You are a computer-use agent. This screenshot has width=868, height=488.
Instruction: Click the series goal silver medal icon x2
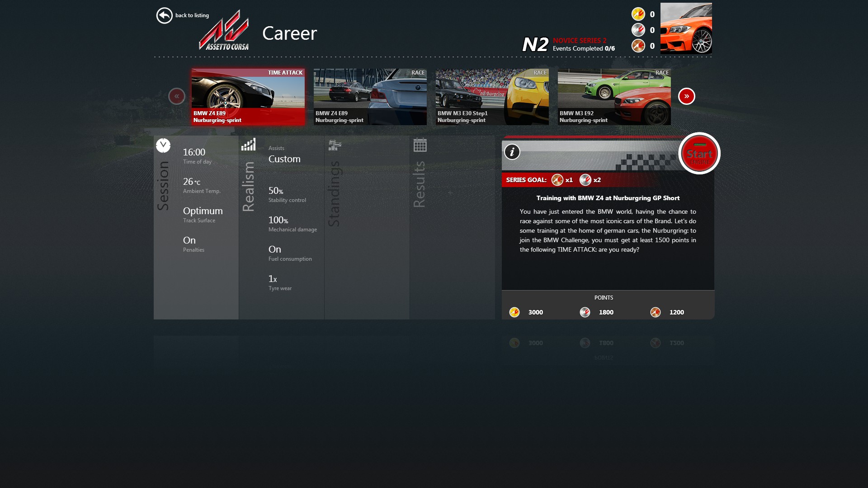pos(585,180)
